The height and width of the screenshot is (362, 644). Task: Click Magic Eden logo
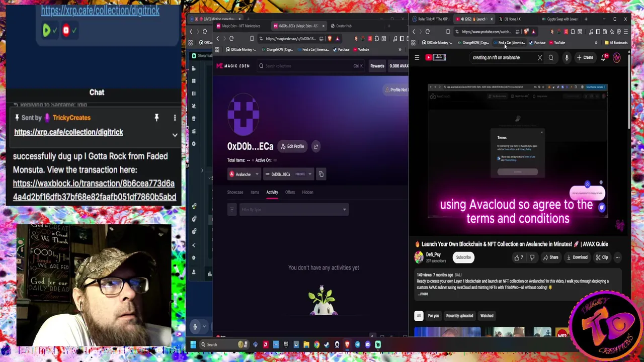pyautogui.click(x=233, y=66)
